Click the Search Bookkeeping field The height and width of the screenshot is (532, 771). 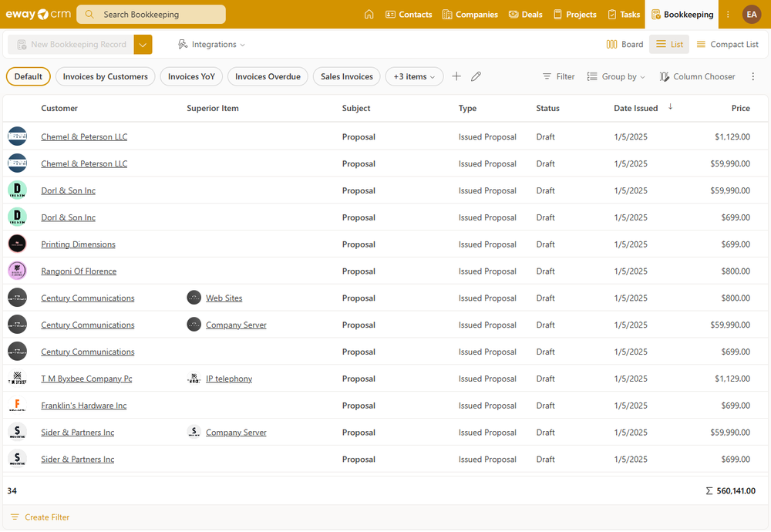tap(151, 15)
